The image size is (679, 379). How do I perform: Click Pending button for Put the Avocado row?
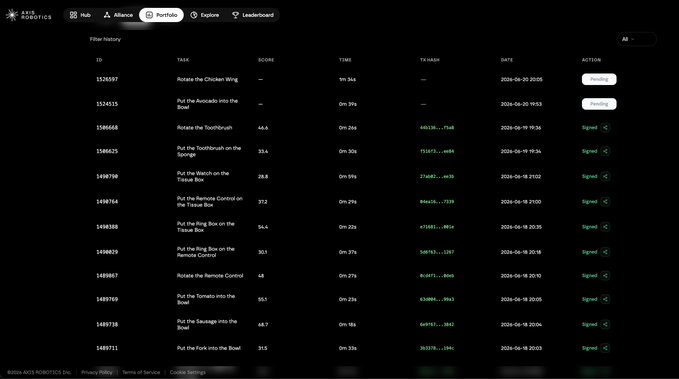599,104
